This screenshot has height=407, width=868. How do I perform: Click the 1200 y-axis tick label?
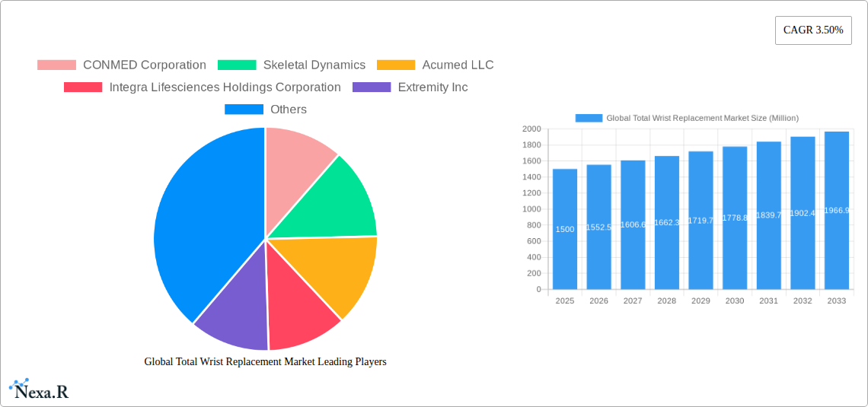(x=531, y=193)
